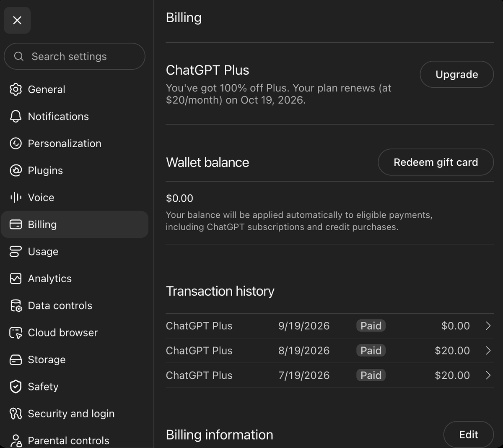Image resolution: width=503 pixels, height=448 pixels.
Task: Expand the 7/19/2026 transaction chevron
Action: (x=488, y=375)
